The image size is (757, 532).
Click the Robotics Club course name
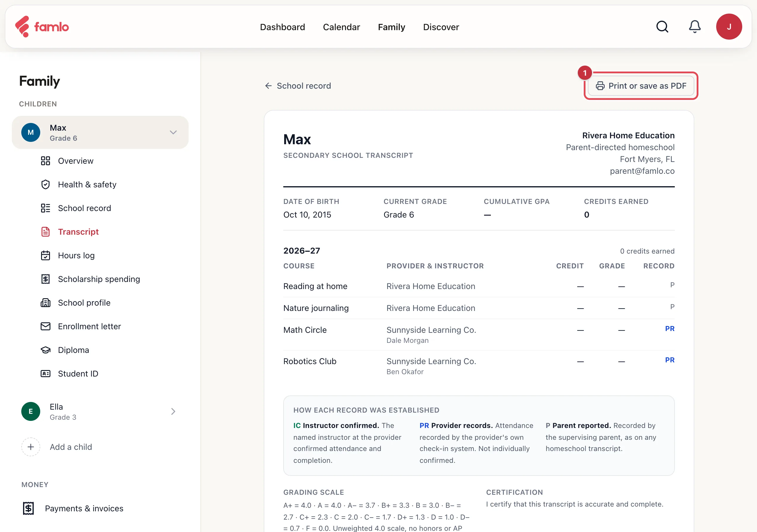click(310, 361)
